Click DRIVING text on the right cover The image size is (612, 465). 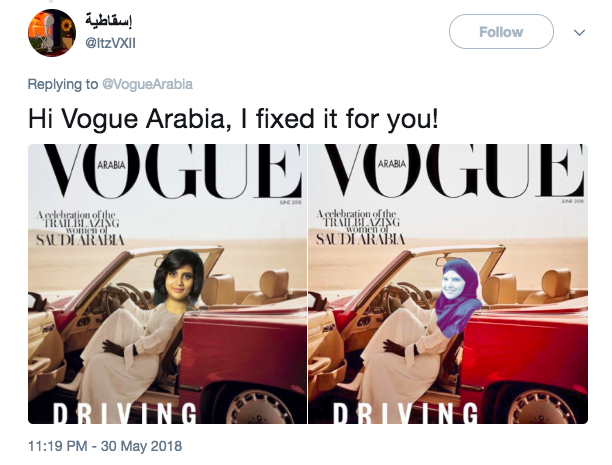pos(406,413)
